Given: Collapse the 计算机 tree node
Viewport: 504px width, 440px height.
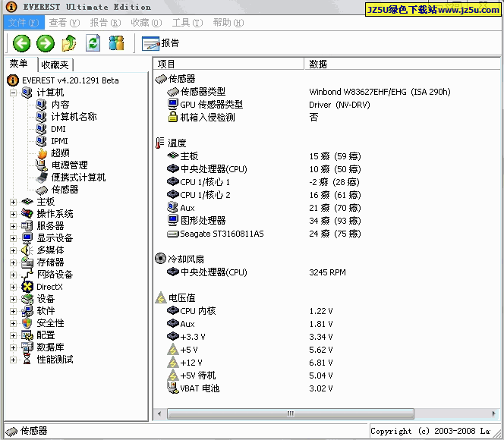Looking at the screenshot, I should click(x=13, y=93).
